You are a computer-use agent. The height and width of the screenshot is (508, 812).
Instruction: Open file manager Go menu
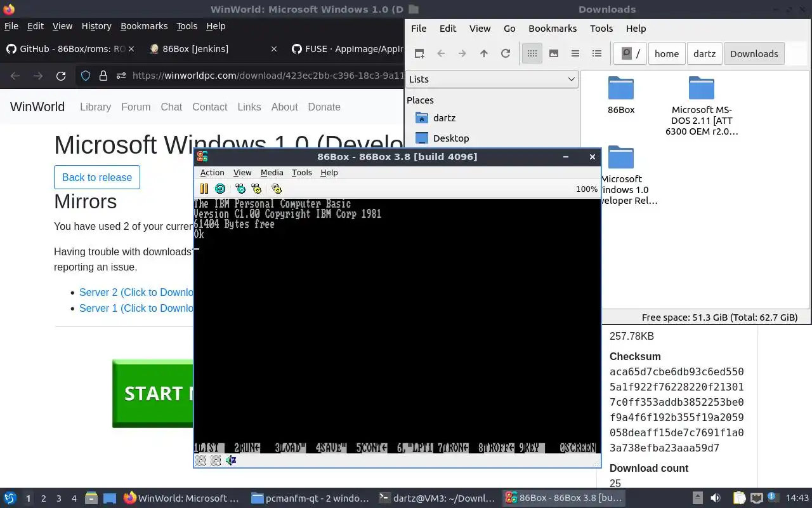click(x=509, y=29)
